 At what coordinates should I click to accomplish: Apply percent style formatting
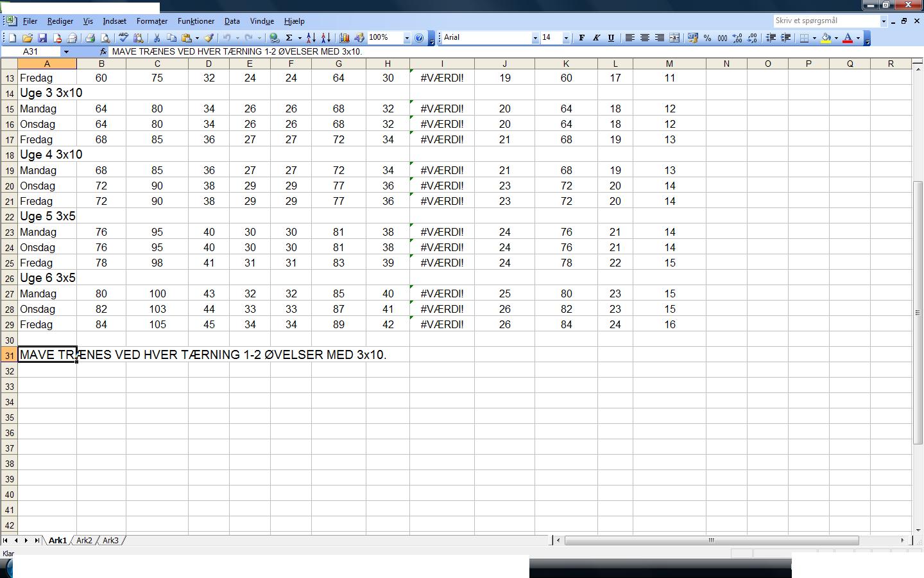pyautogui.click(x=707, y=38)
